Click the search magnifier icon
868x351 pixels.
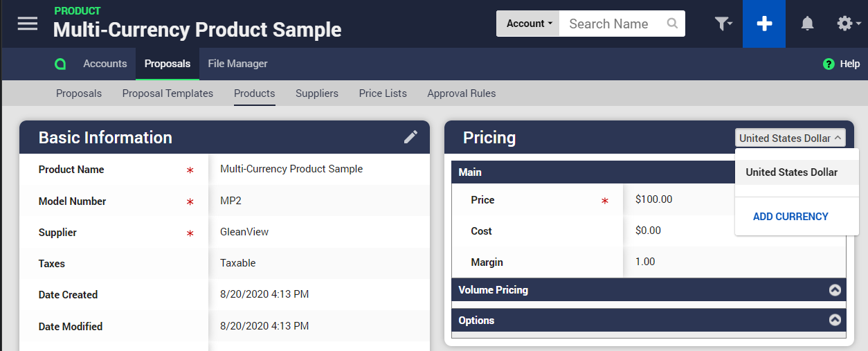tap(672, 24)
